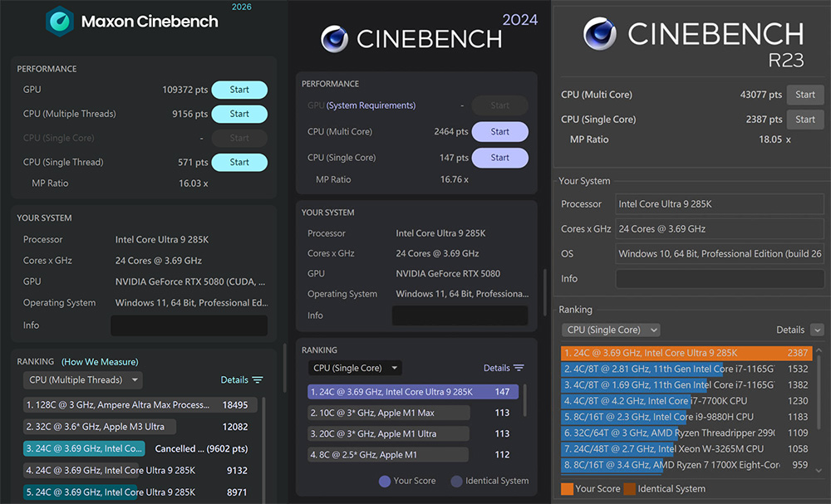
Task: Open the CPU (Single Core) dropdown in R23
Action: (611, 330)
